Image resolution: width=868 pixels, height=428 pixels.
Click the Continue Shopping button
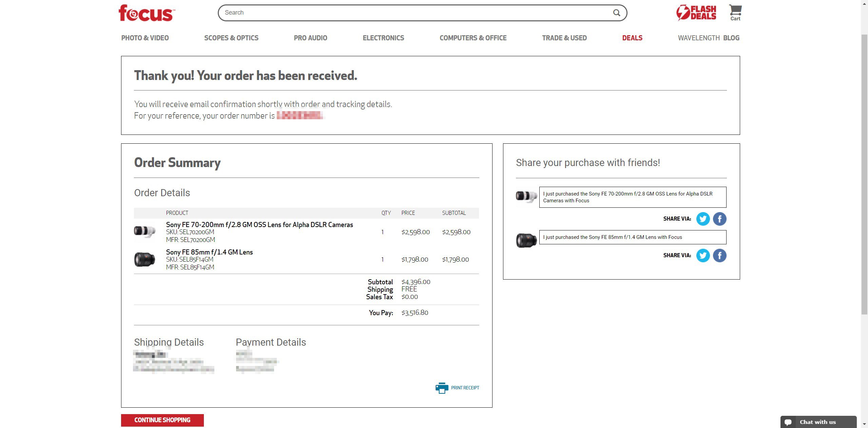pyautogui.click(x=162, y=420)
